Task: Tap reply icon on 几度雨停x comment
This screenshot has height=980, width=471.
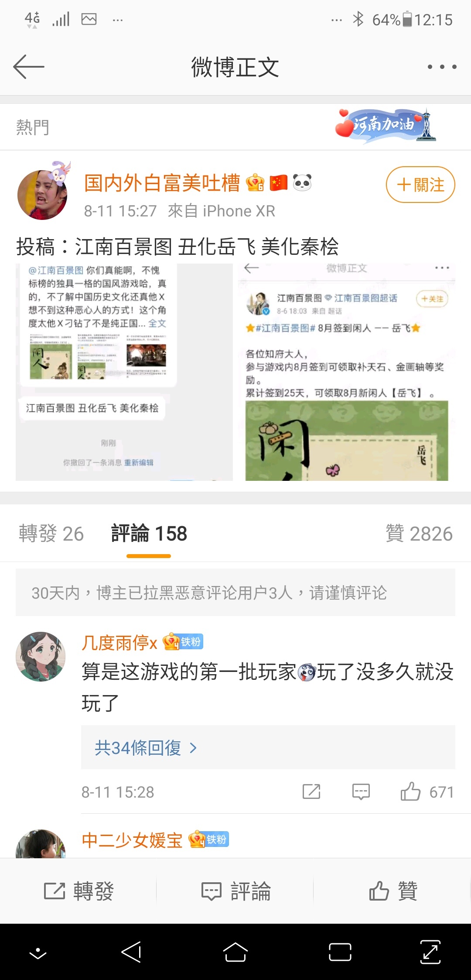Action: (x=361, y=792)
